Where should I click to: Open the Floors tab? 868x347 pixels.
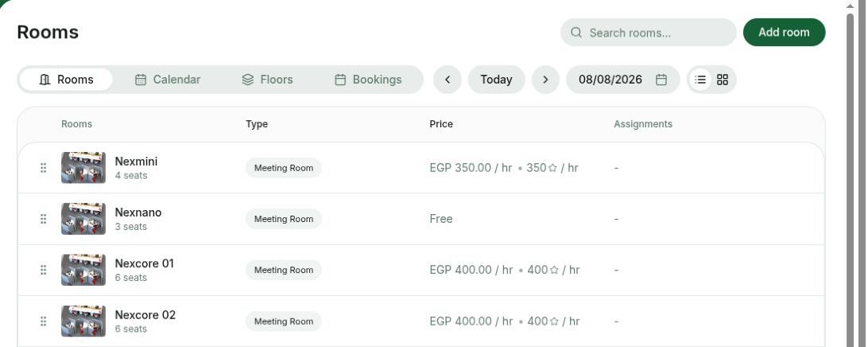267,80
